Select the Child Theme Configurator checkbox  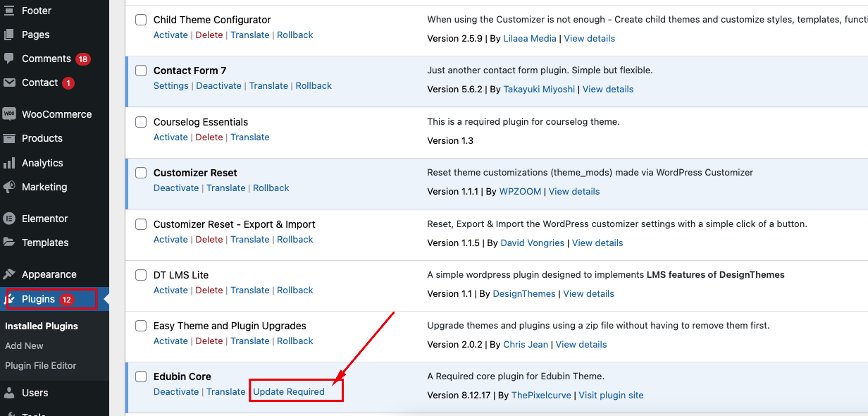(x=141, y=20)
